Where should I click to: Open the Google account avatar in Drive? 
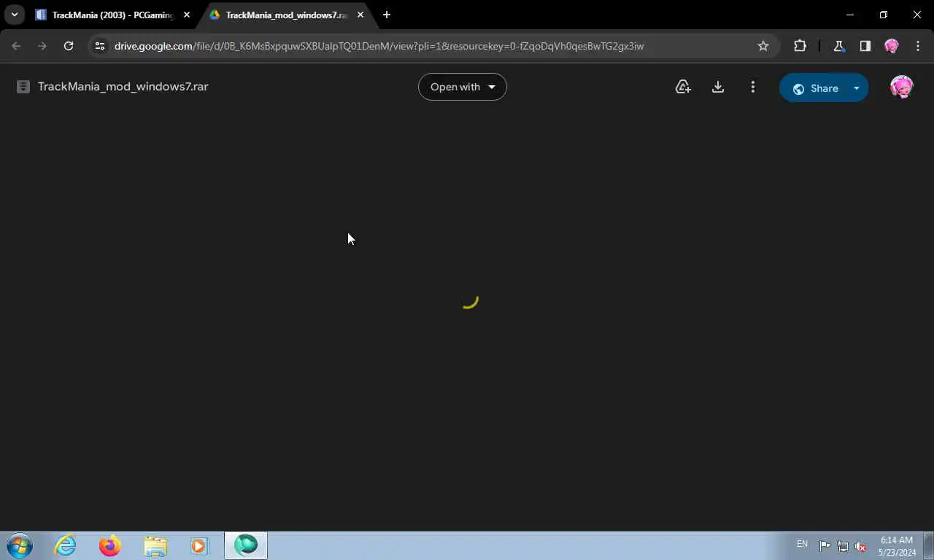[x=902, y=87]
